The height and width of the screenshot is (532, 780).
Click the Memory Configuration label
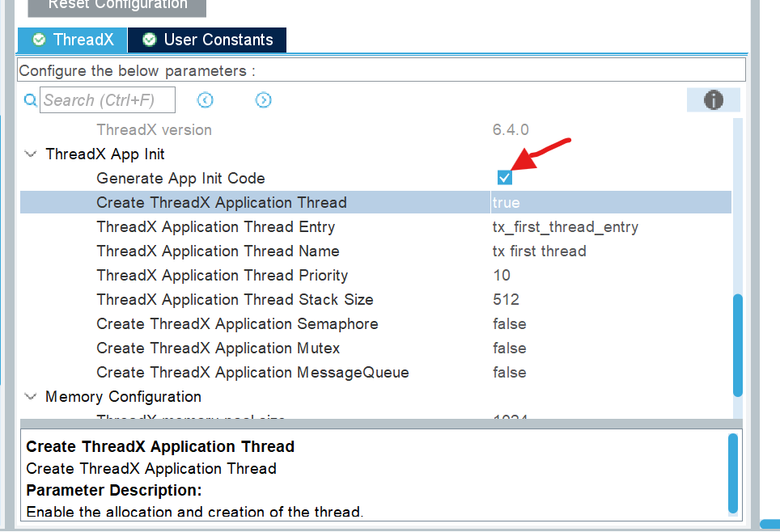click(123, 397)
